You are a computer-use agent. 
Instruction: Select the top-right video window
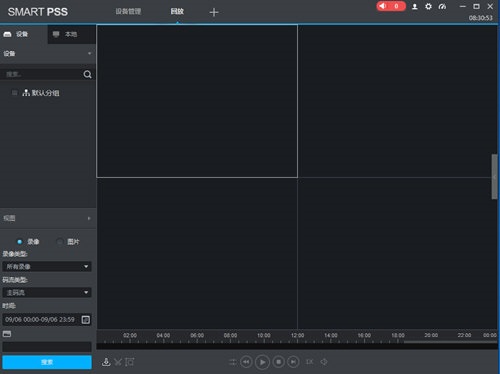397,101
